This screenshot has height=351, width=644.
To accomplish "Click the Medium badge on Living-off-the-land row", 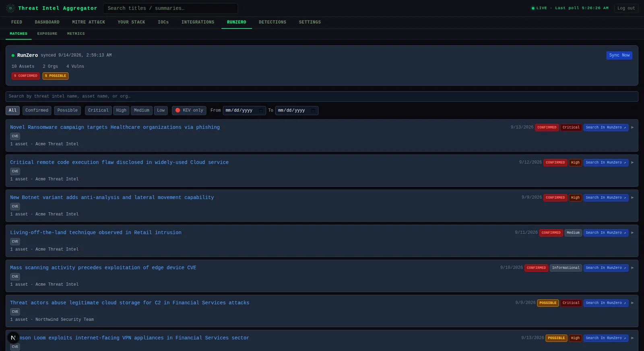I will [x=573, y=233].
